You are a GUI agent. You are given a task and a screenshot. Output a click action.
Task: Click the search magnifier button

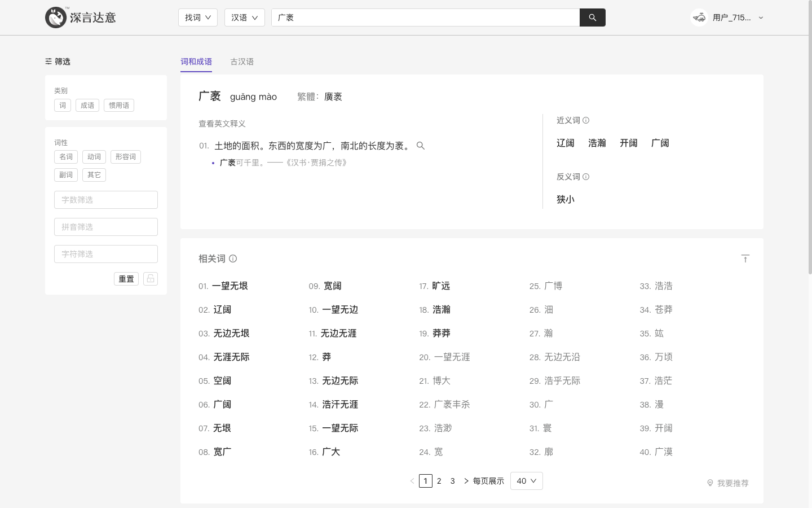point(592,17)
